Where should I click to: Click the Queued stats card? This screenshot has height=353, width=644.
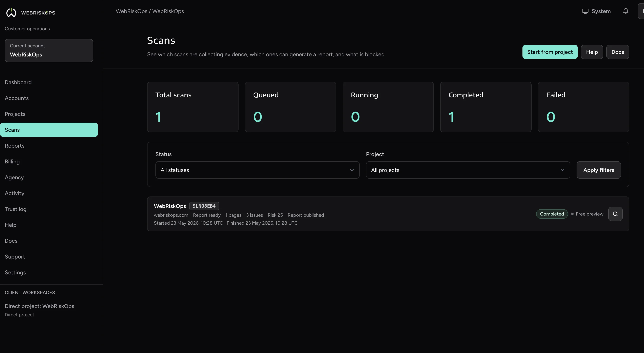pos(290,107)
